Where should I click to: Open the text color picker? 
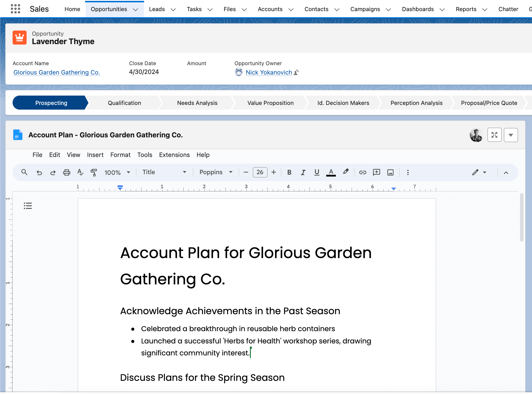(x=331, y=172)
